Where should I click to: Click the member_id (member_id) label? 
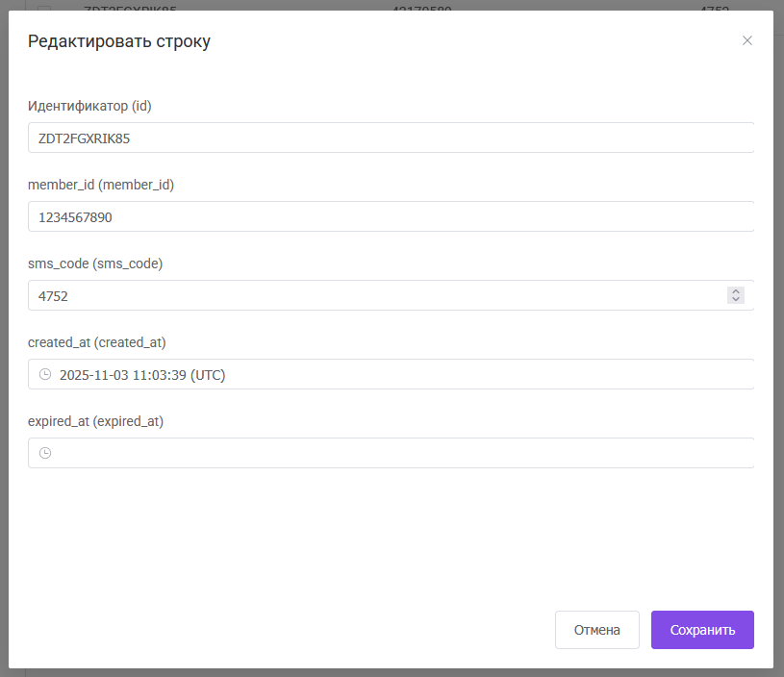pos(101,185)
